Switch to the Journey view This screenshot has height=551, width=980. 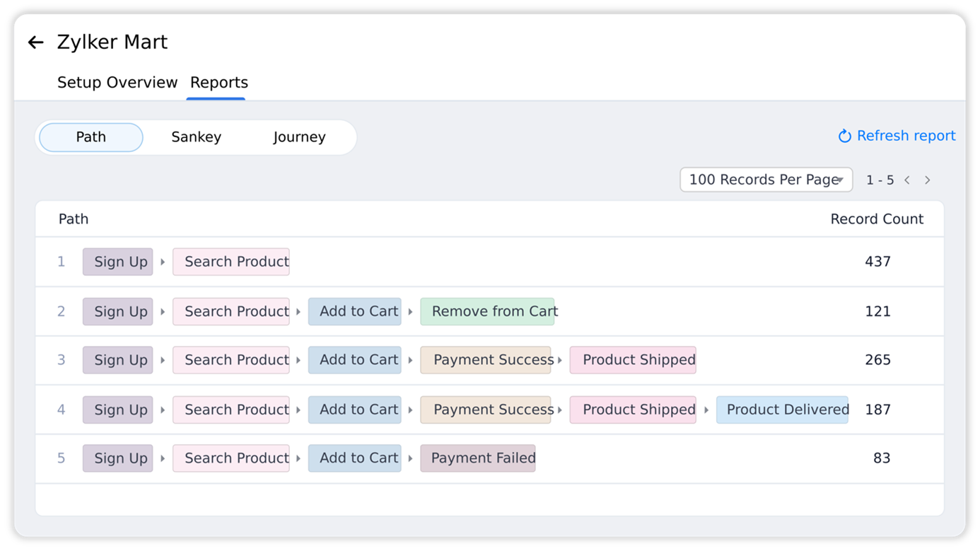[299, 137]
